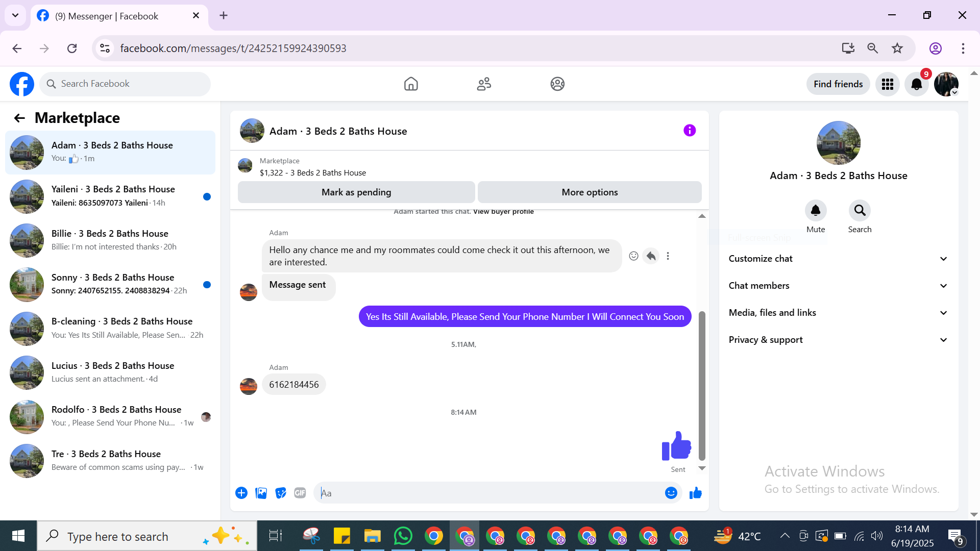Open Chrome tab search dropdown arrow
This screenshot has height=551, width=980.
pyautogui.click(x=15, y=15)
